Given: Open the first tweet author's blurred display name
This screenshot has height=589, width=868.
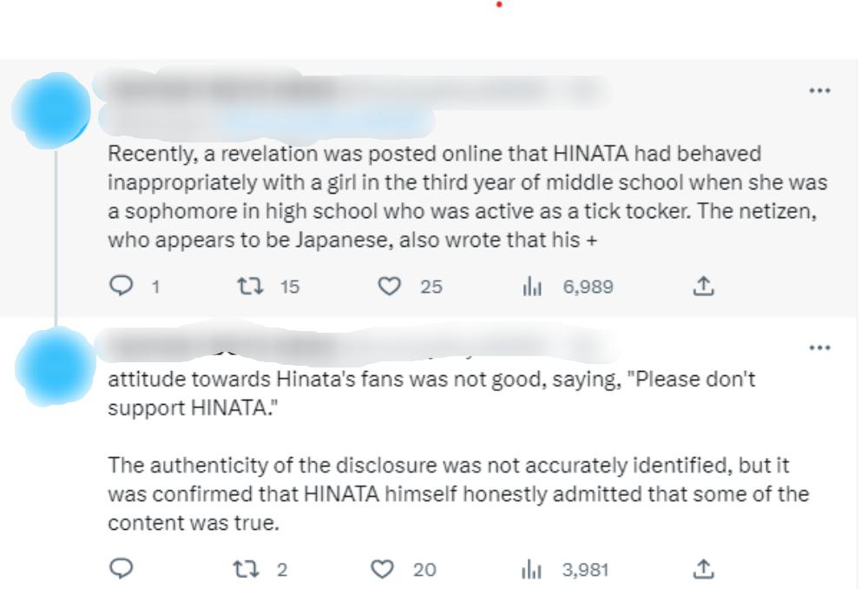Looking at the screenshot, I should click(x=221, y=88).
